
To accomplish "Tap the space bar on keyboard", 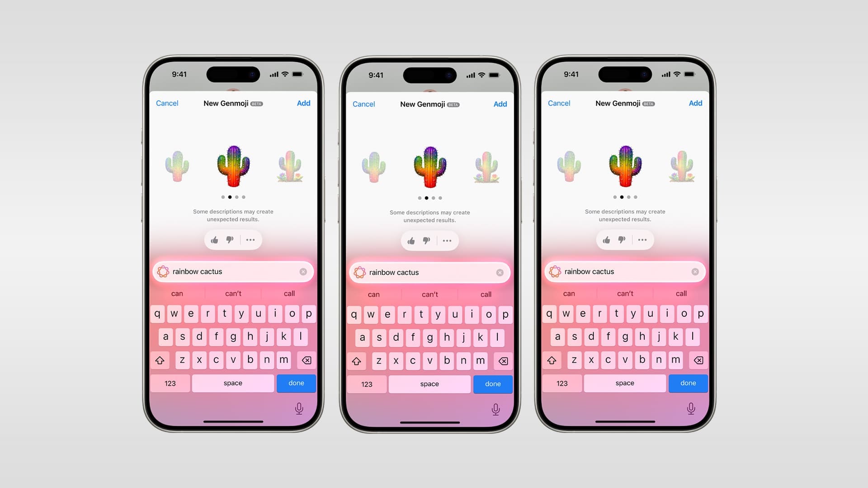I will pyautogui.click(x=232, y=383).
